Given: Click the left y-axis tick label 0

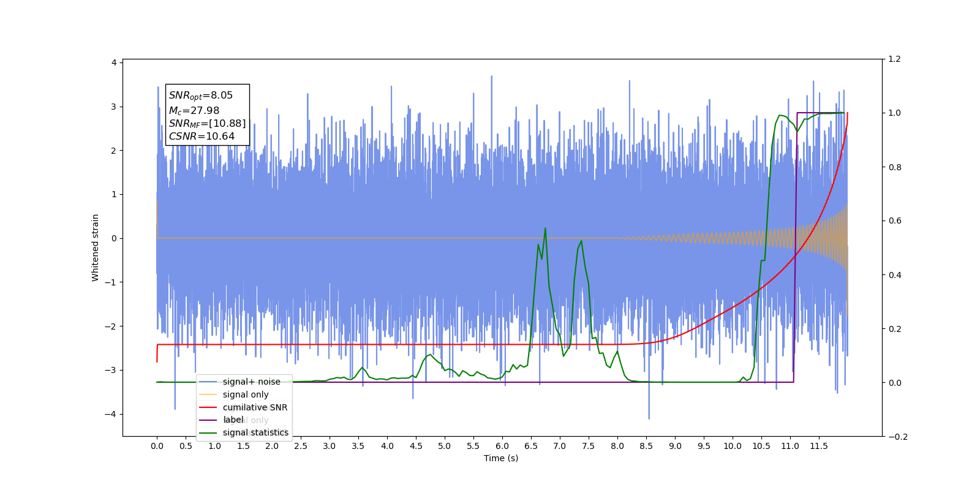Looking at the screenshot, I should click(114, 238).
